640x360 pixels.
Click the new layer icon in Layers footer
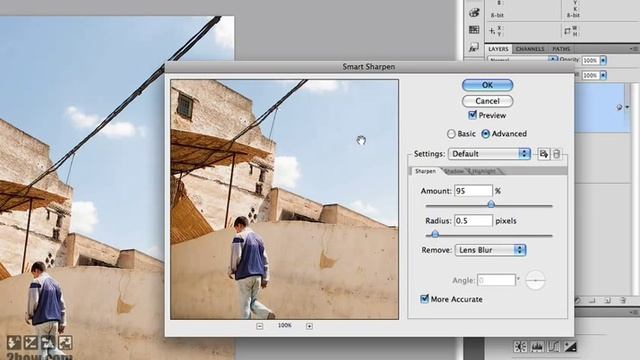(607, 300)
